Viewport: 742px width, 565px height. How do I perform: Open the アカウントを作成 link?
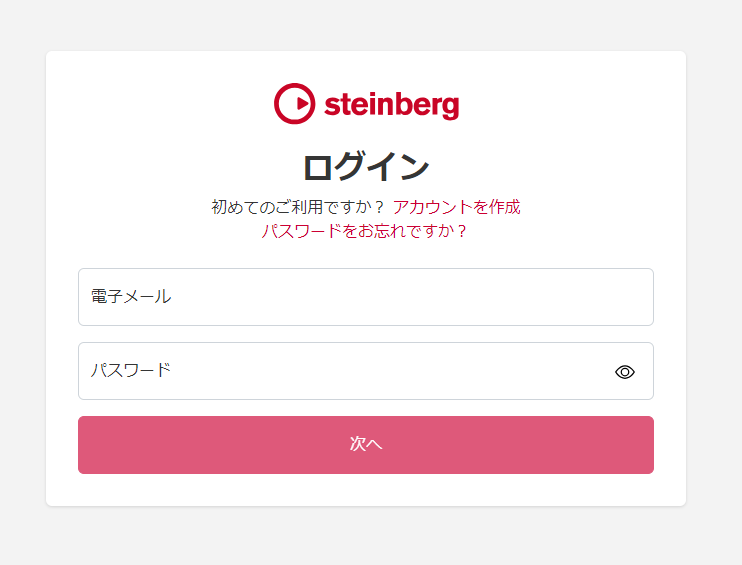coord(456,207)
